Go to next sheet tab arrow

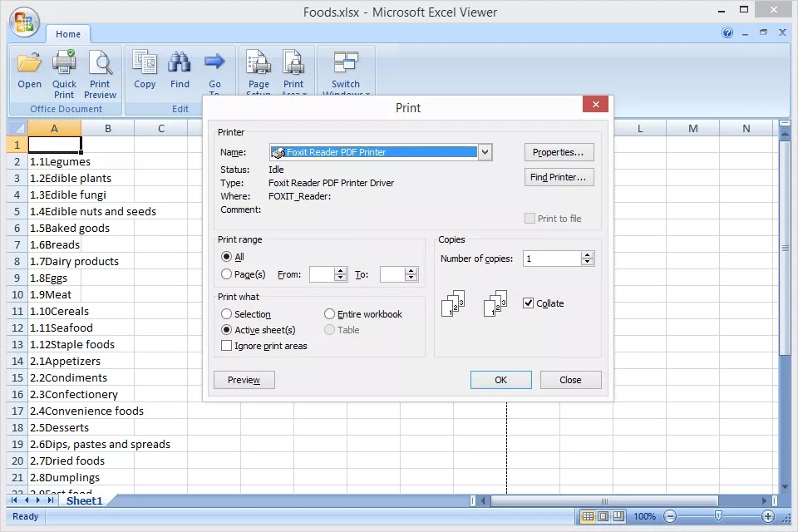(x=38, y=500)
